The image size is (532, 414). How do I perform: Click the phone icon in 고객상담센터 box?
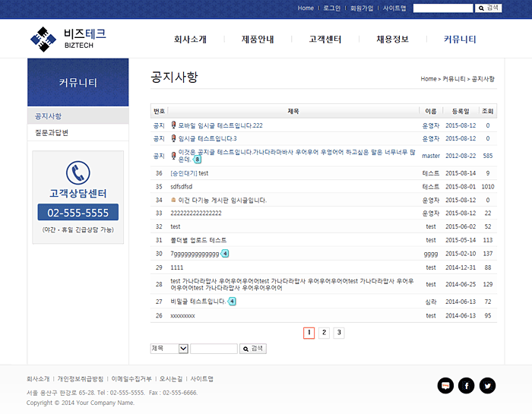tap(78, 172)
